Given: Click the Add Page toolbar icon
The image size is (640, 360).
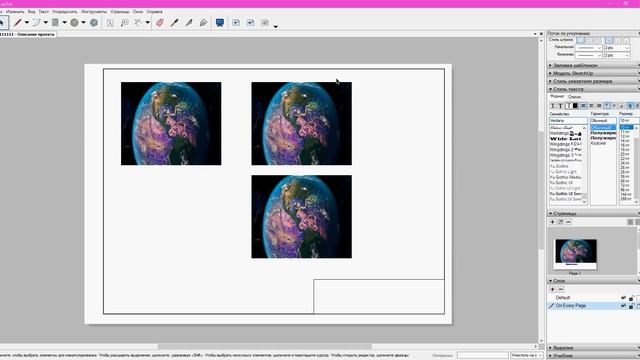Looking at the screenshot, I should (236, 22).
